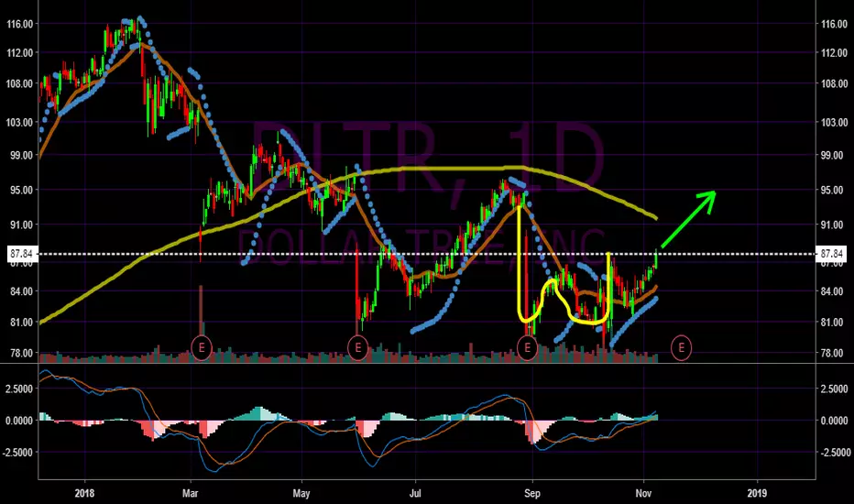Select 108.00 on the right price axis
Image resolution: width=854 pixels, height=504 pixels.
click(x=835, y=84)
